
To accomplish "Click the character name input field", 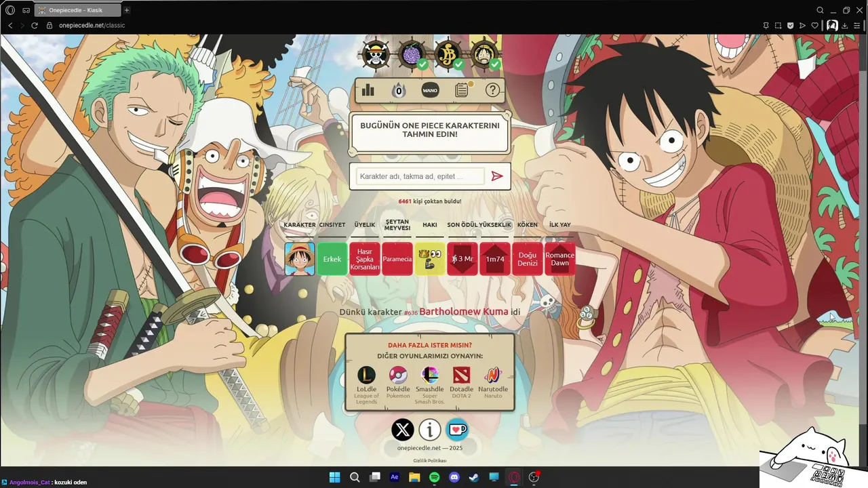I will [420, 176].
